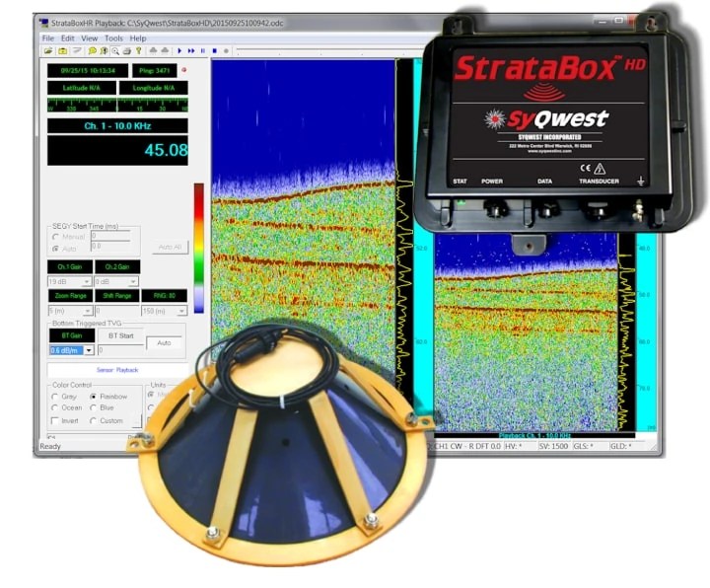Image resolution: width=710 pixels, height=588 pixels.
Task: Click the Ch. 1 - 10.0 KHz label
Action: 117,126
